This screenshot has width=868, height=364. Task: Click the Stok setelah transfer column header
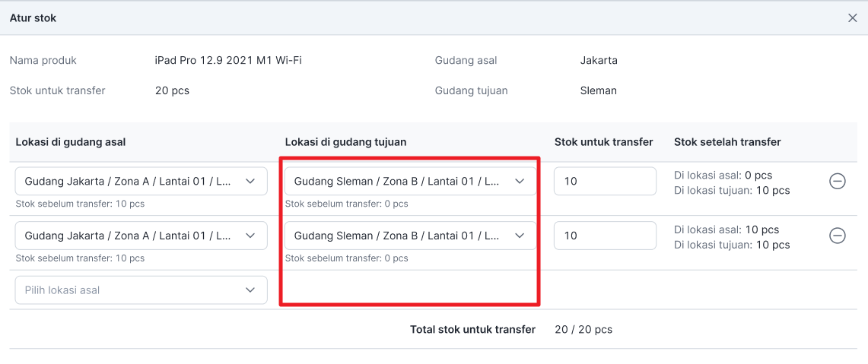727,142
